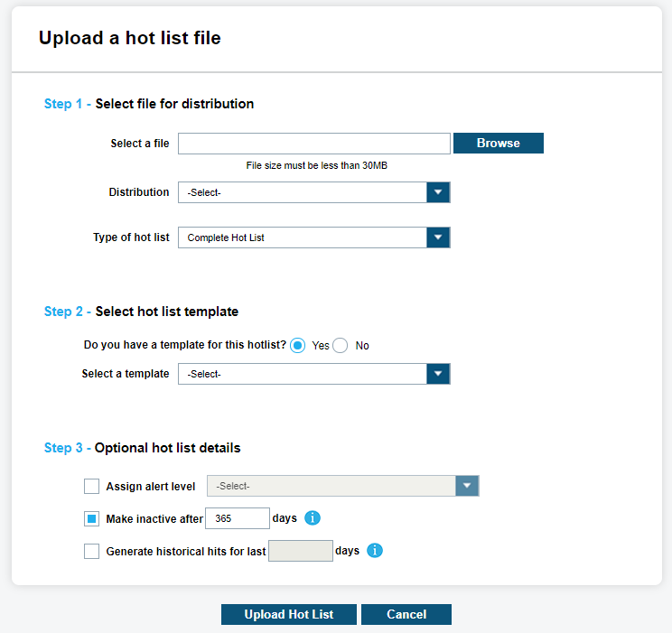Expand the alert level dropdown
This screenshot has height=633, width=672.
point(466,486)
